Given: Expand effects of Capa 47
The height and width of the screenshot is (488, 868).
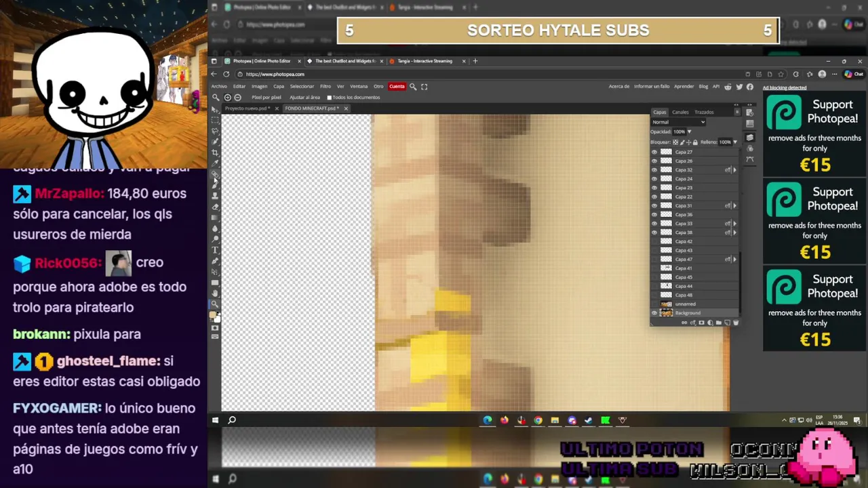Looking at the screenshot, I should coord(735,259).
